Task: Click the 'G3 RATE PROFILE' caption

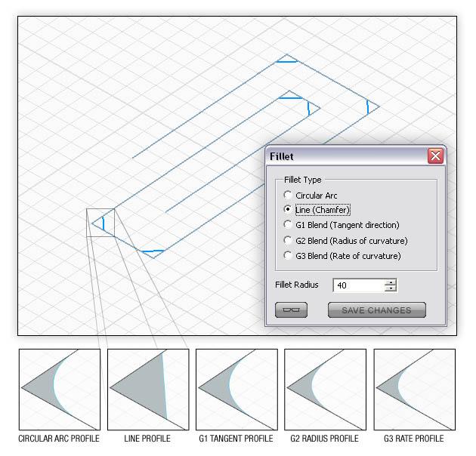Action: (x=414, y=439)
